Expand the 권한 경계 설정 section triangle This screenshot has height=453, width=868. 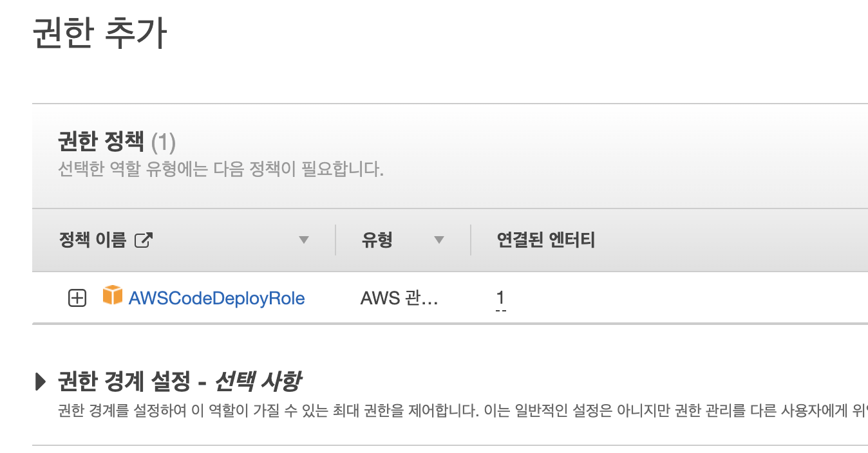pyautogui.click(x=41, y=382)
